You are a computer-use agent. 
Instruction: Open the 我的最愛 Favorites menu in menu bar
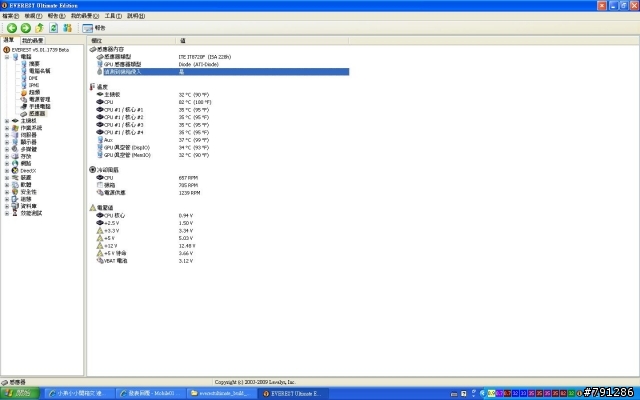(x=85, y=16)
